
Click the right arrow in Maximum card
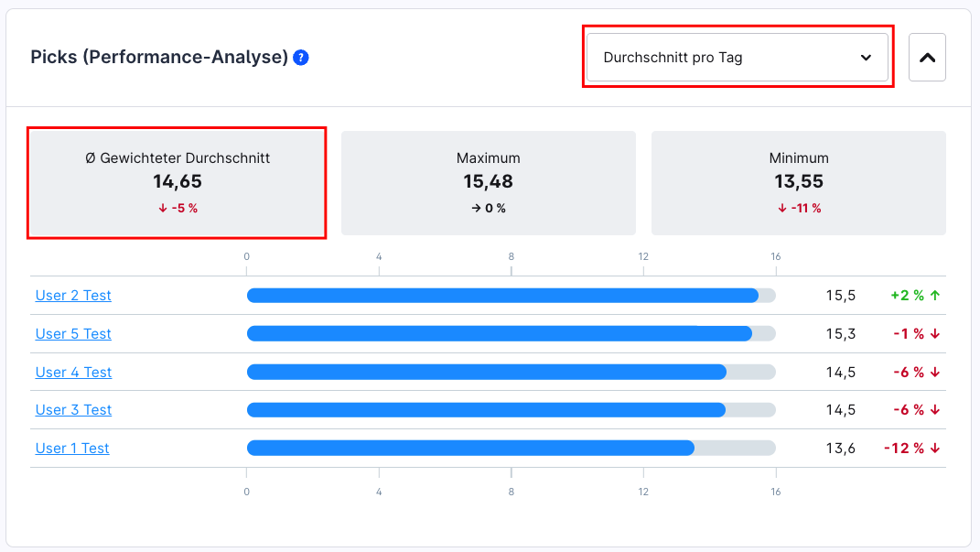click(x=476, y=209)
